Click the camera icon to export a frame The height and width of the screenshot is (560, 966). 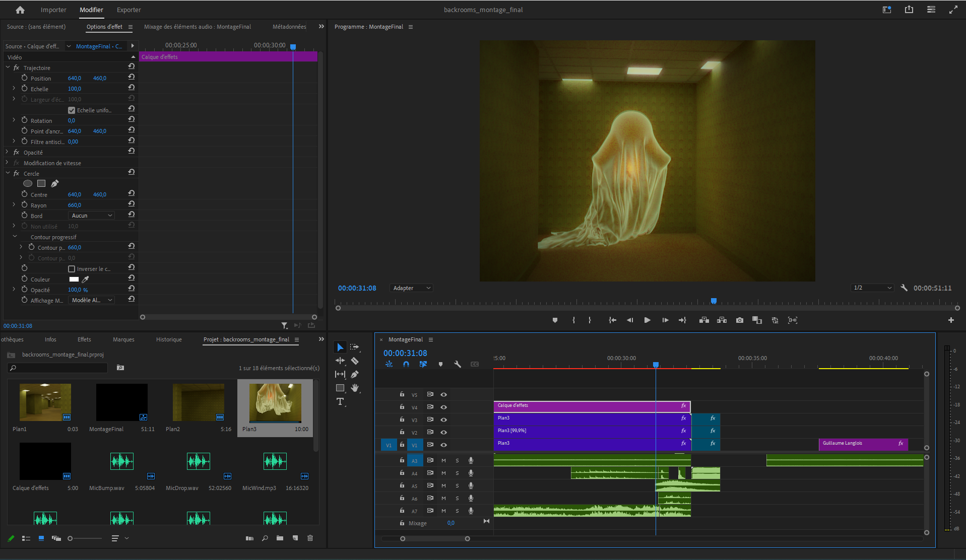[739, 320]
